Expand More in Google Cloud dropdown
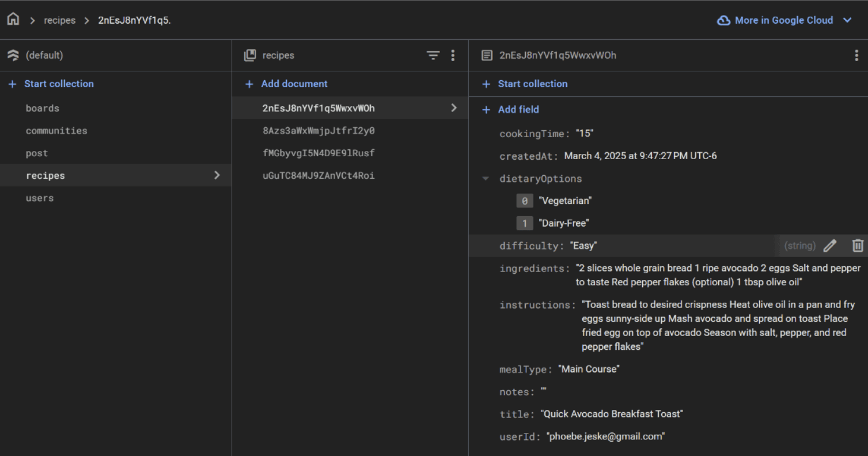The image size is (868, 456). pos(847,20)
